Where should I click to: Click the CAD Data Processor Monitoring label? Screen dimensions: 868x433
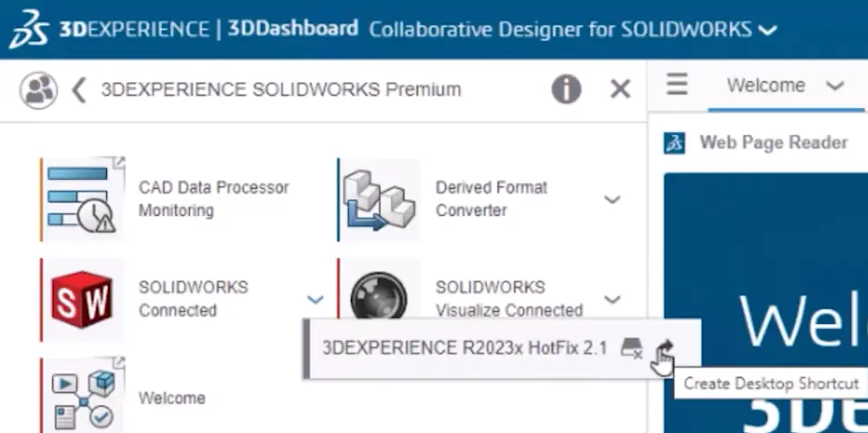click(x=214, y=199)
